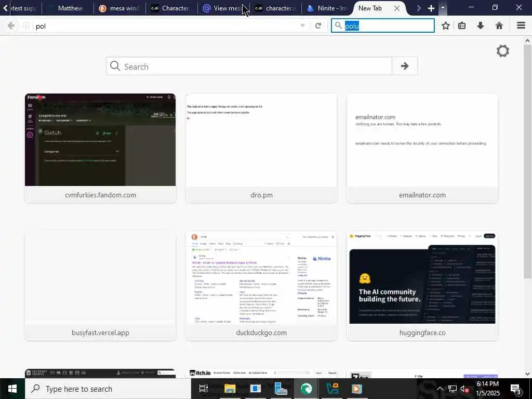Open the busyfast.vercel.app tile
The height and width of the screenshot is (399, 532).
[100, 286]
